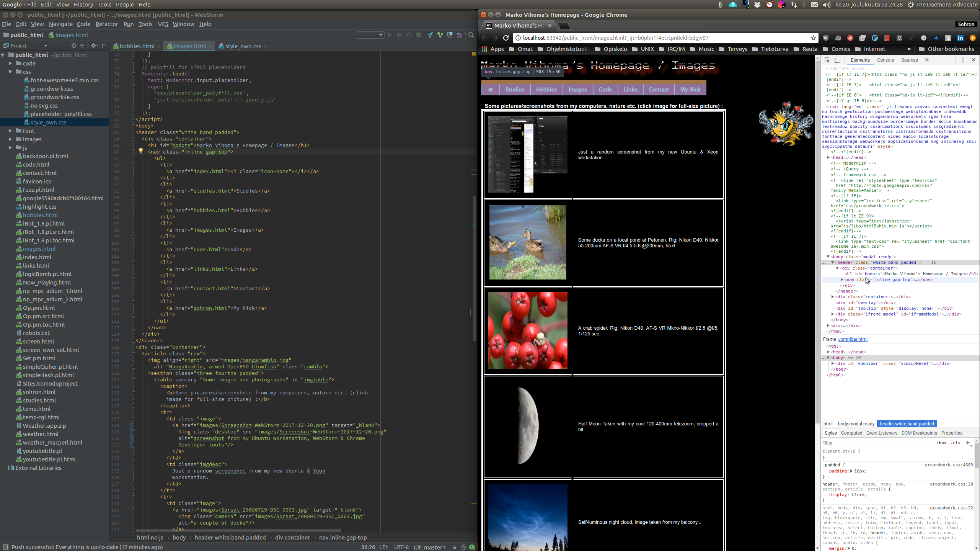Click Filter input in DevTools Styles pane
The width and height of the screenshot is (980, 551).
[876, 443]
